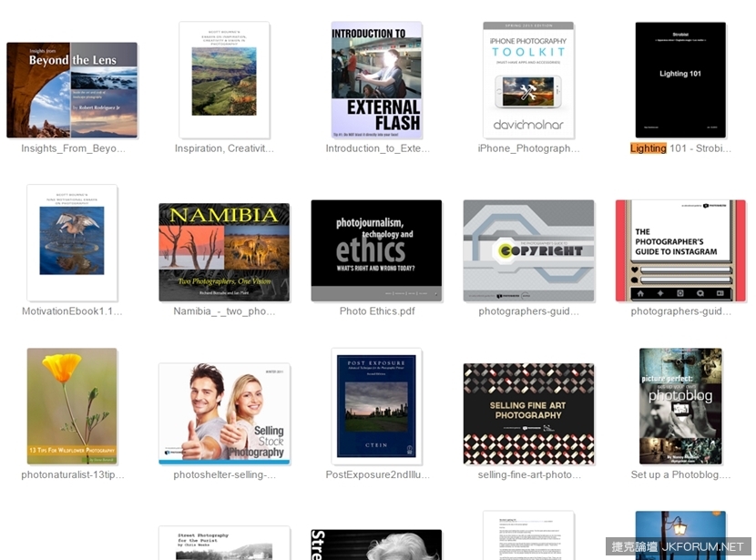Select the Selling Stock Photography thumbnail
The image size is (756, 560).
(x=224, y=413)
